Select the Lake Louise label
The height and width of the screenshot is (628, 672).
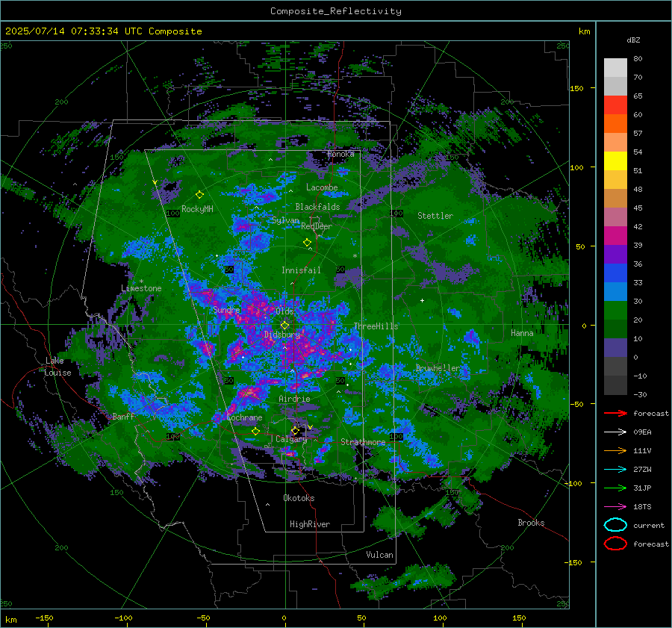pos(57,367)
